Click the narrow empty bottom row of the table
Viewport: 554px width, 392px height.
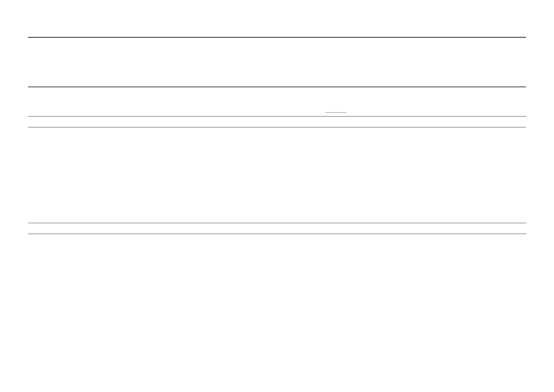pos(277,228)
